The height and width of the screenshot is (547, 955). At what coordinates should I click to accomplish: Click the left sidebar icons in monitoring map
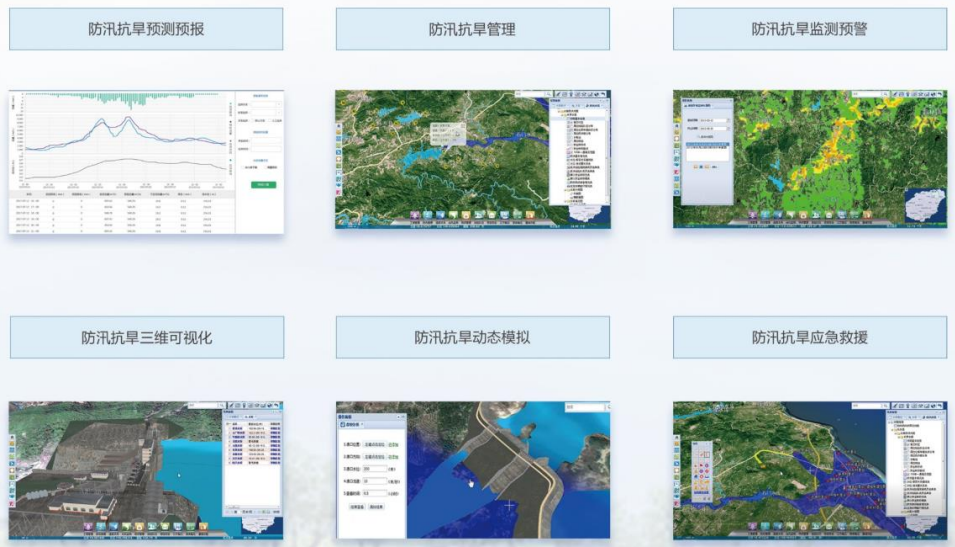click(x=677, y=160)
